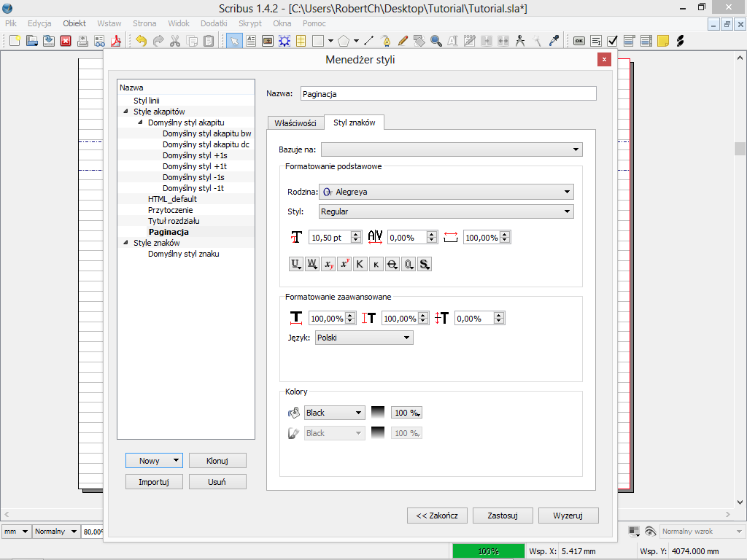Open the Język language dropdown

pyautogui.click(x=364, y=338)
